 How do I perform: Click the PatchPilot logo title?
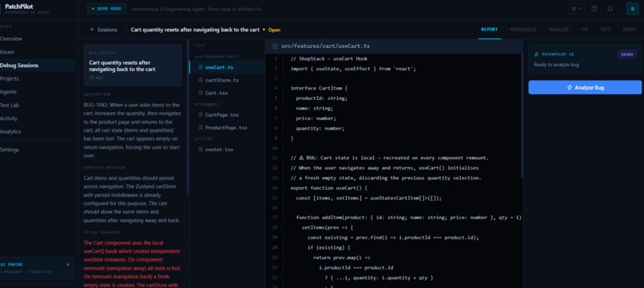(19, 6)
